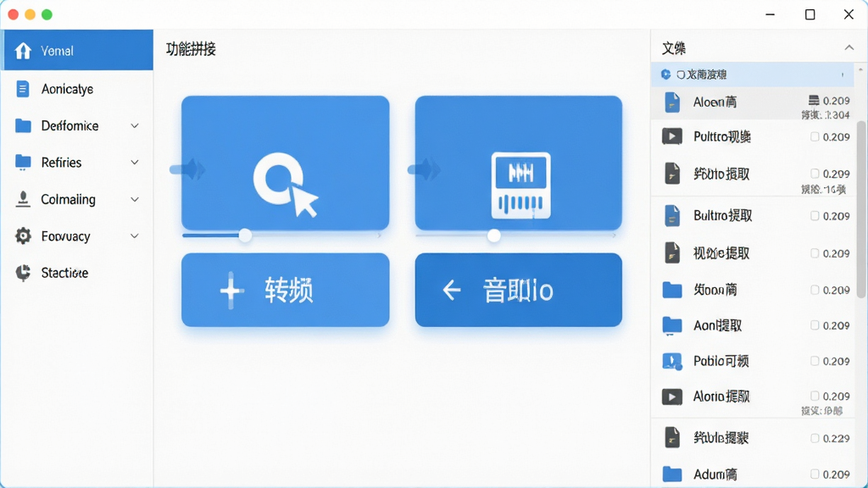Viewport: 868px width, 488px height.
Task: Check the box in the Pobilo row
Action: 815,361
